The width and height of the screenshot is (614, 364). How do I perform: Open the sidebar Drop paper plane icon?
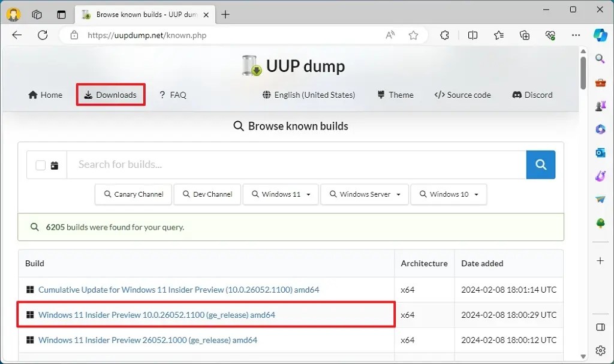pyautogui.click(x=600, y=200)
